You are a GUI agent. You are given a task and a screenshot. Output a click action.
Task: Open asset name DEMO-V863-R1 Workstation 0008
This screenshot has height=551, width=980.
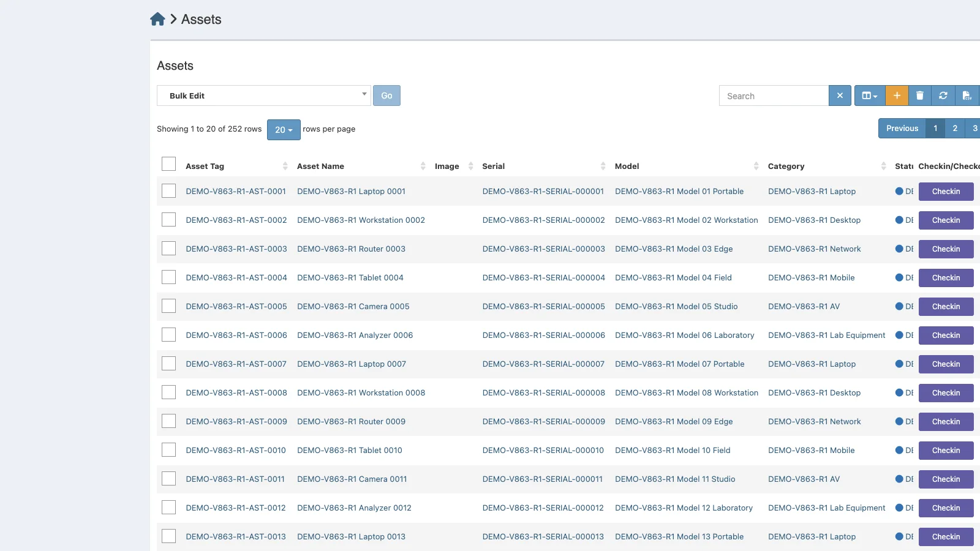[361, 392]
